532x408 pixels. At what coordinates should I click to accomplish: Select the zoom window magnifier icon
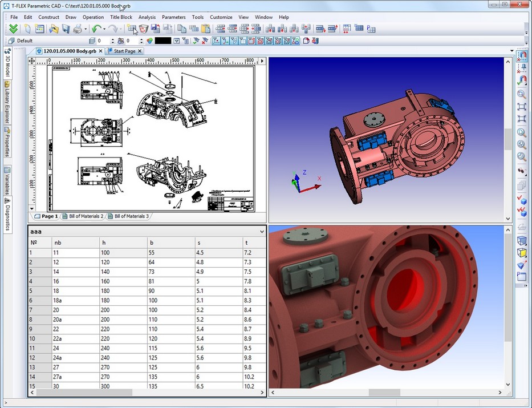[x=521, y=95]
